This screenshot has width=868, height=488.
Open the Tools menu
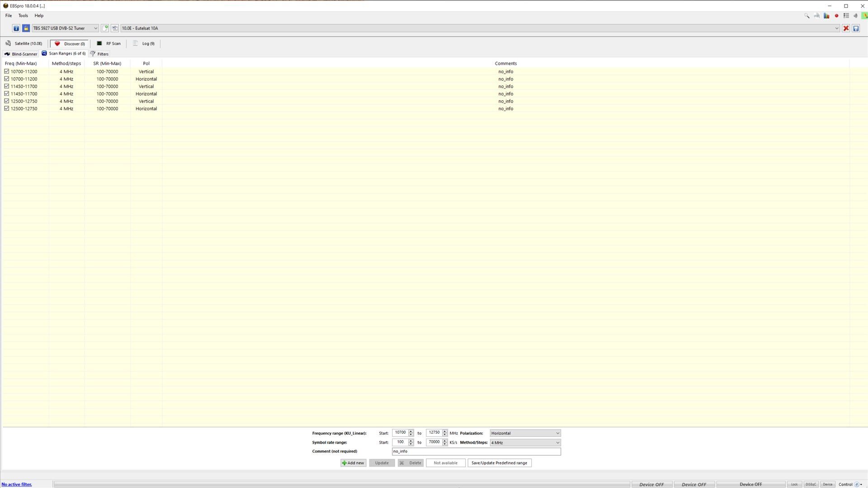click(23, 15)
